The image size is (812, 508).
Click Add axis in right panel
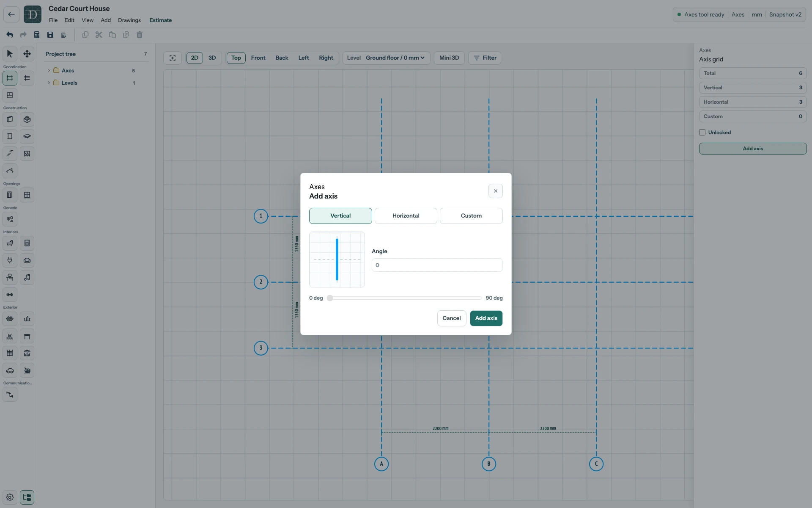pyautogui.click(x=753, y=149)
